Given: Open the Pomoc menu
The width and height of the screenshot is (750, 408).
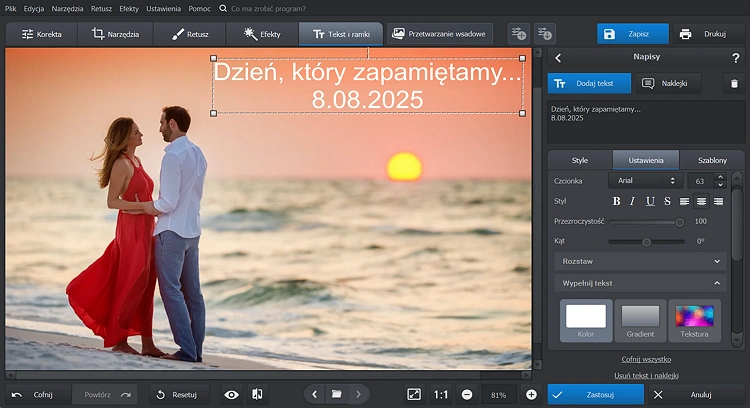Looking at the screenshot, I should coord(199,9).
